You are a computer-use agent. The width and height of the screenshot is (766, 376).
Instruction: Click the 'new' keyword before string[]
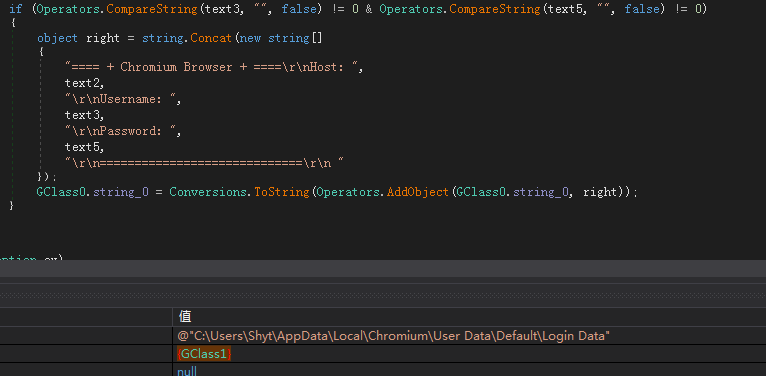pyautogui.click(x=250, y=38)
